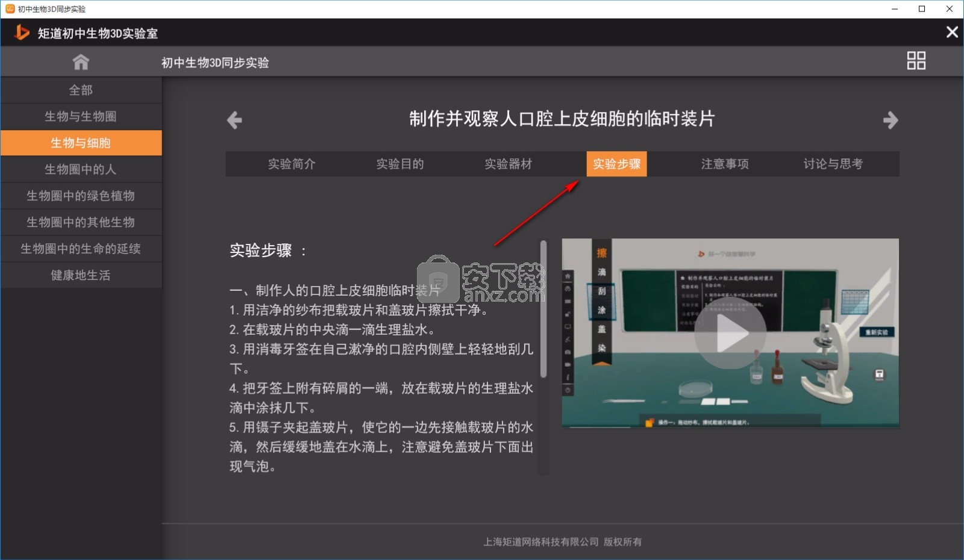Select the 生物与生物圈 category
The height and width of the screenshot is (560, 964).
81,116
